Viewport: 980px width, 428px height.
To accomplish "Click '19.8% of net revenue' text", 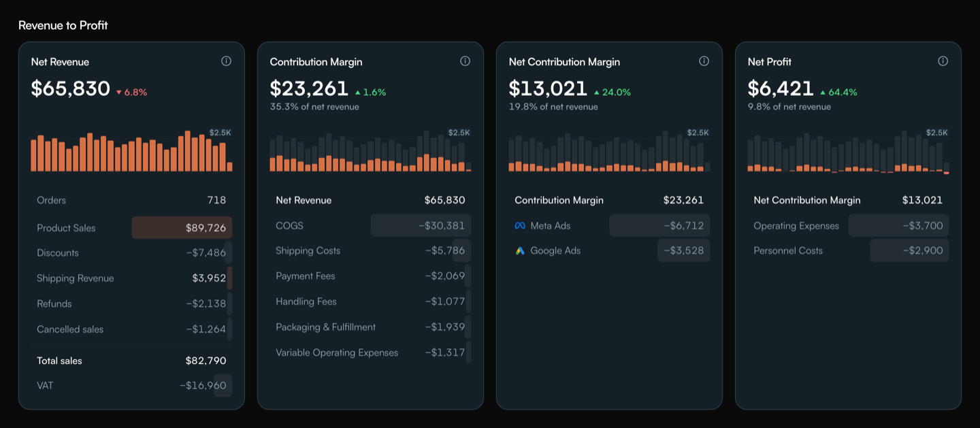I will (x=553, y=107).
